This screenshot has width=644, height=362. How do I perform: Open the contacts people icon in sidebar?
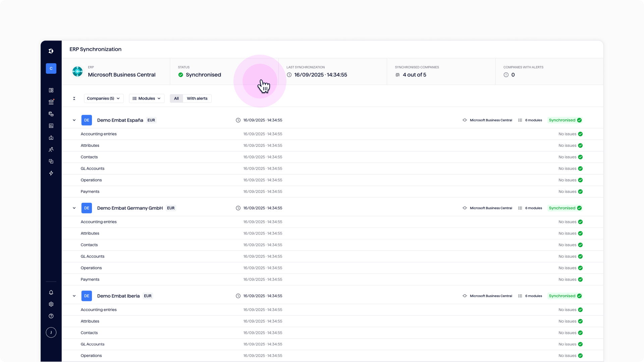[51, 149]
